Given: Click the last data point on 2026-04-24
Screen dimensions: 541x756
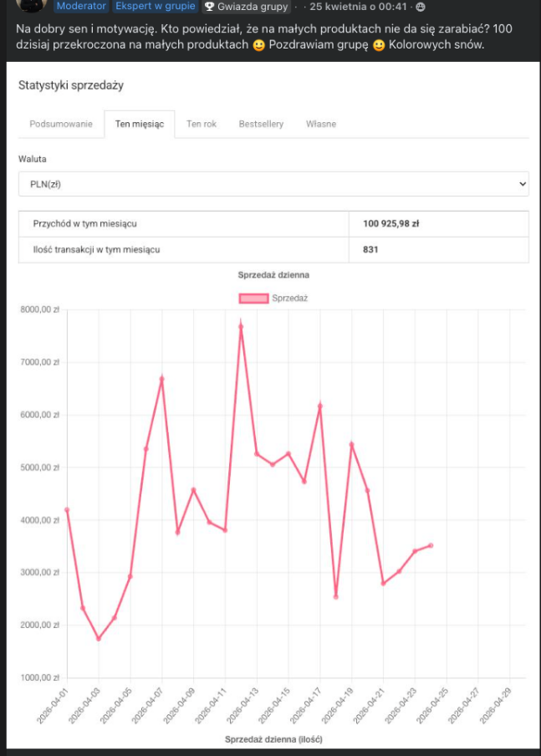Looking at the screenshot, I should tap(431, 546).
